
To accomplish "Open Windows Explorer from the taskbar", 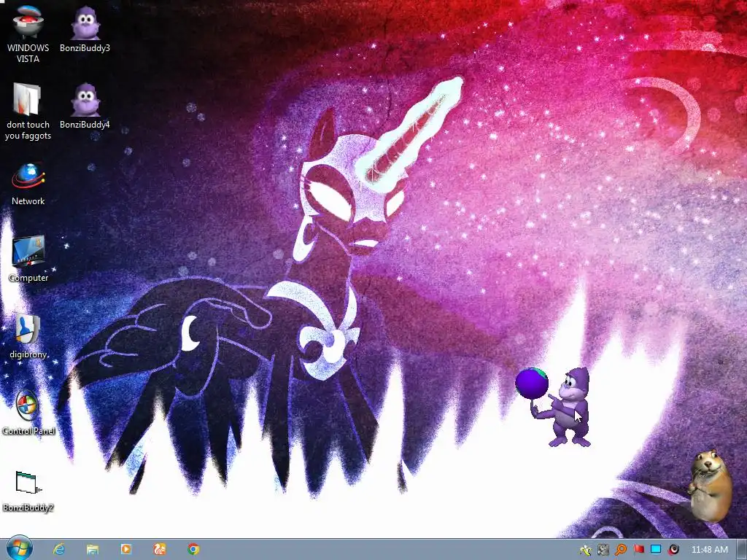I will (93, 549).
